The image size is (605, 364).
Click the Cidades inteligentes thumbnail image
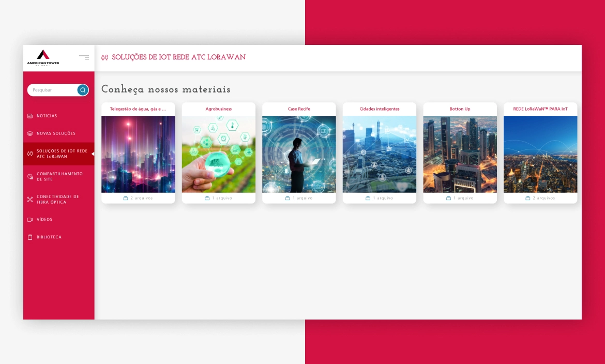(380, 154)
